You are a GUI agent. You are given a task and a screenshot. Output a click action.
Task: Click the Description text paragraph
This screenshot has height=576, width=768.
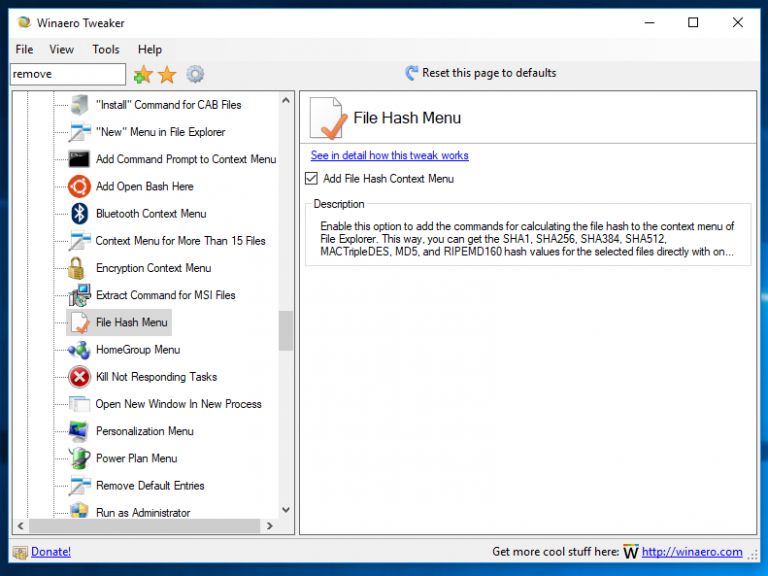tap(527, 239)
